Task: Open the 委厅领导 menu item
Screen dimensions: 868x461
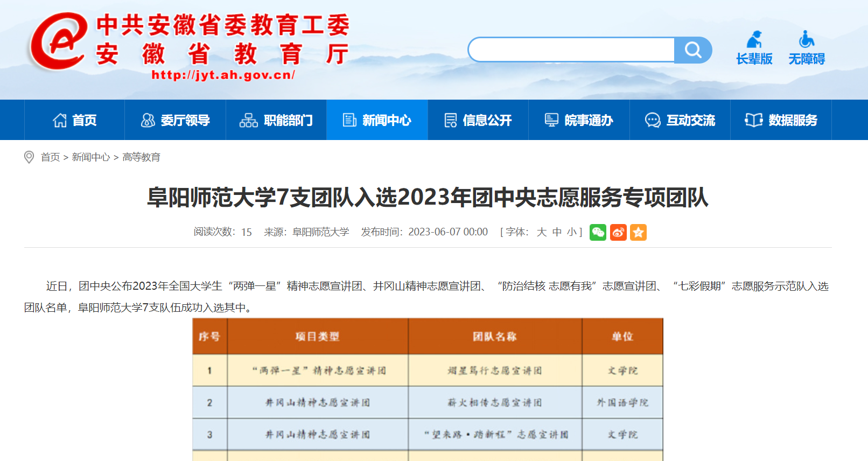Action: point(175,120)
